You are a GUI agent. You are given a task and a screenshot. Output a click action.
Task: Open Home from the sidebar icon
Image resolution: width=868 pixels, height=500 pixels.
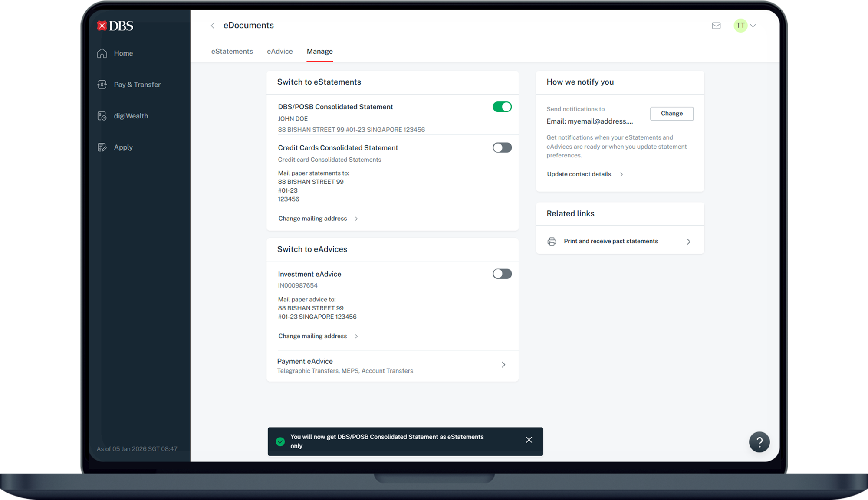102,53
